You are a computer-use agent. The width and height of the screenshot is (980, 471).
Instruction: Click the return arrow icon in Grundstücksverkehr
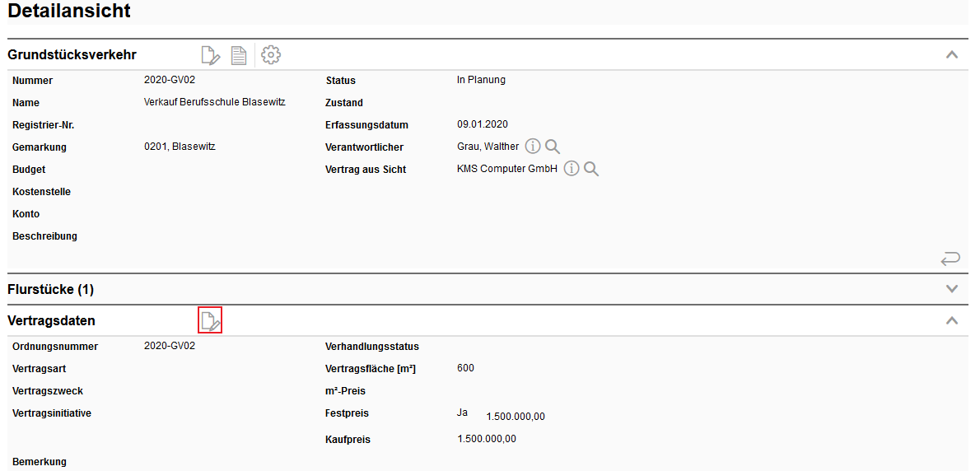point(950,259)
